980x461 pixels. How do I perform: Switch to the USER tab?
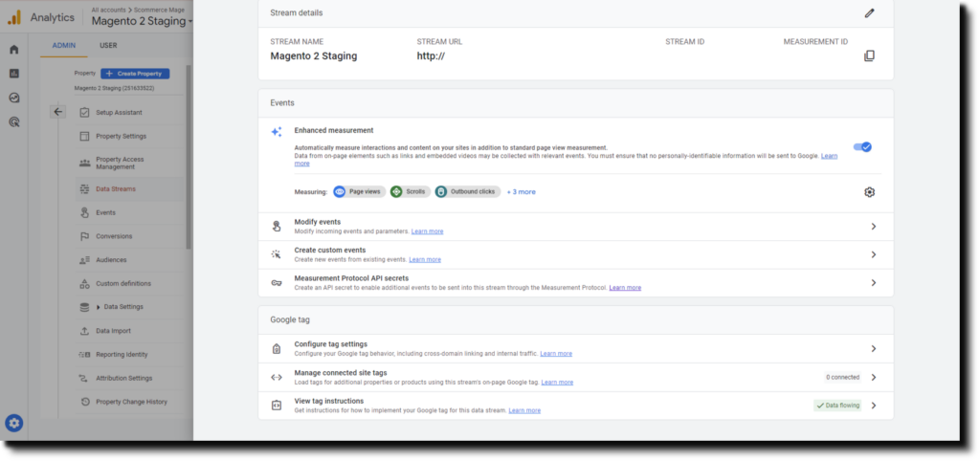pos(108,46)
